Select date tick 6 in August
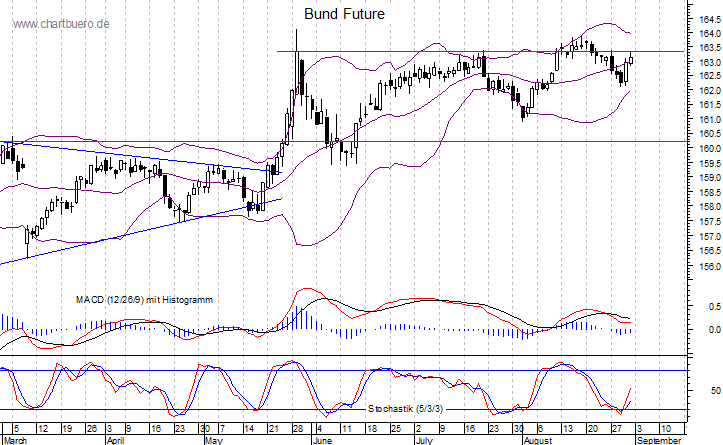This screenshot has height=445, width=723. pyautogui.click(x=540, y=429)
